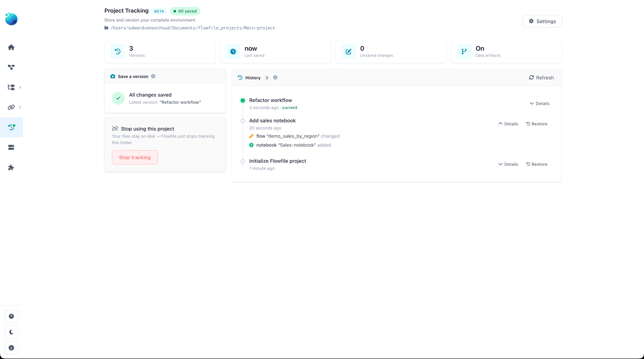Collapse Details for Add sales notebook

(508, 124)
